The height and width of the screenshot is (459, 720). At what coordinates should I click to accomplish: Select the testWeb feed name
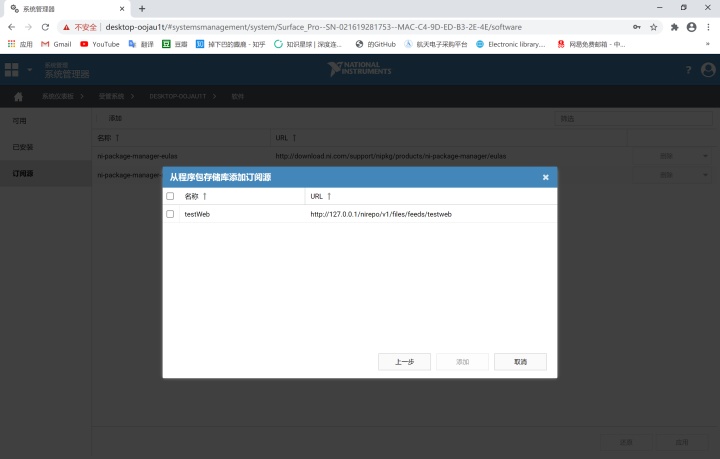(x=197, y=214)
